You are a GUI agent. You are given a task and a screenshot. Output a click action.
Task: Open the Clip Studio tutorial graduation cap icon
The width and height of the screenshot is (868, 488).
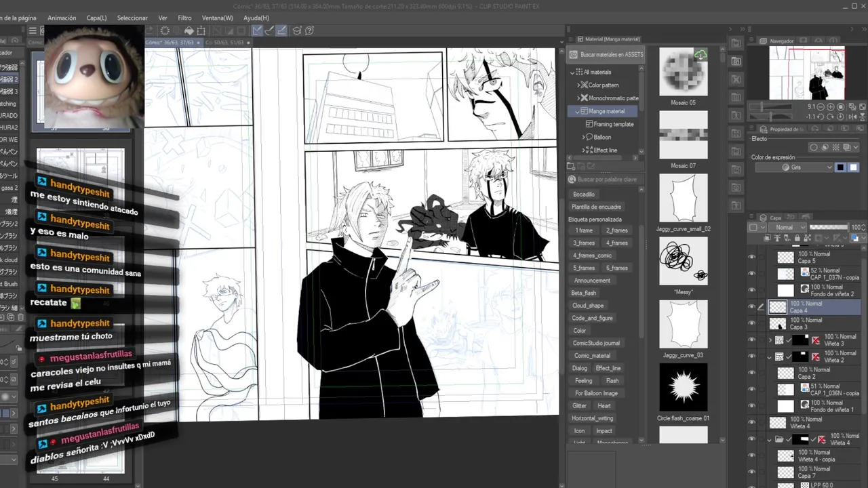tap(297, 30)
